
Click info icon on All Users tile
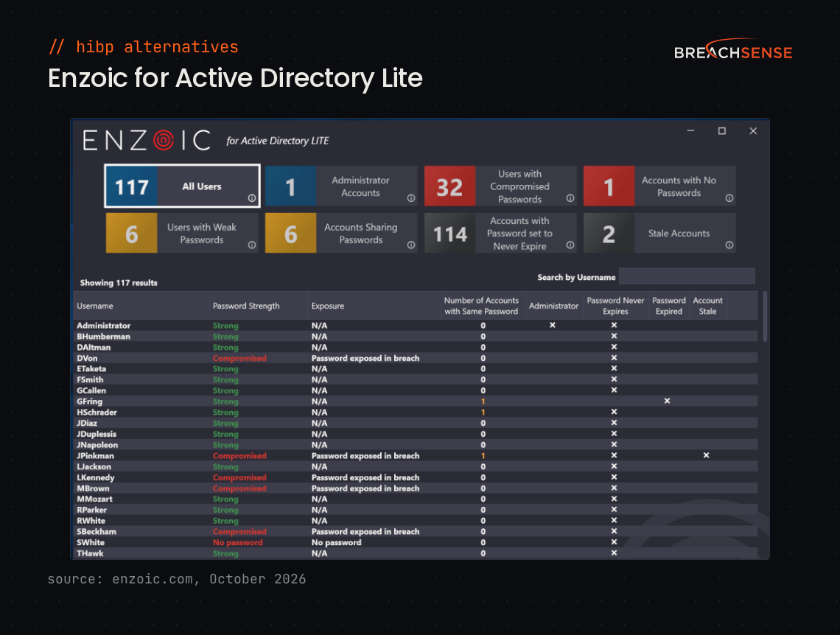[252, 198]
